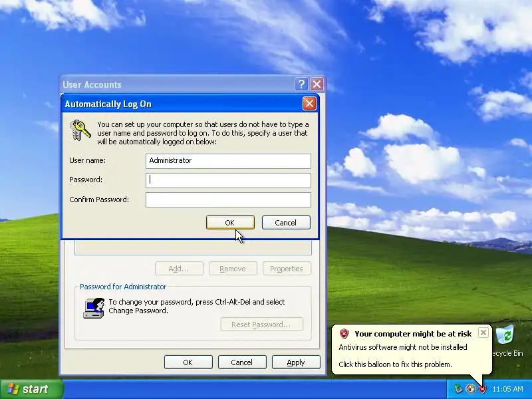Click 'Your computer might be at risk' heading
532x399 pixels.
[413, 334]
